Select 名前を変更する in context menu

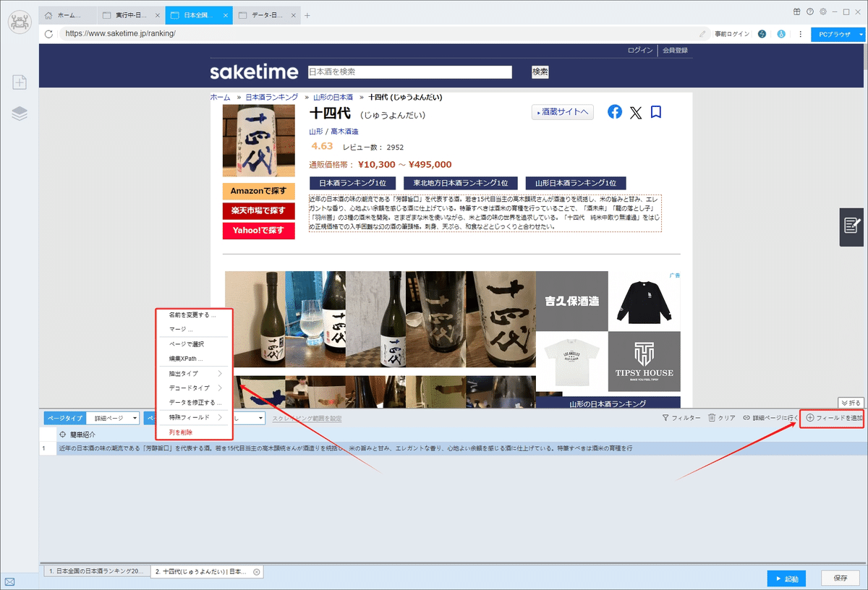pos(194,315)
